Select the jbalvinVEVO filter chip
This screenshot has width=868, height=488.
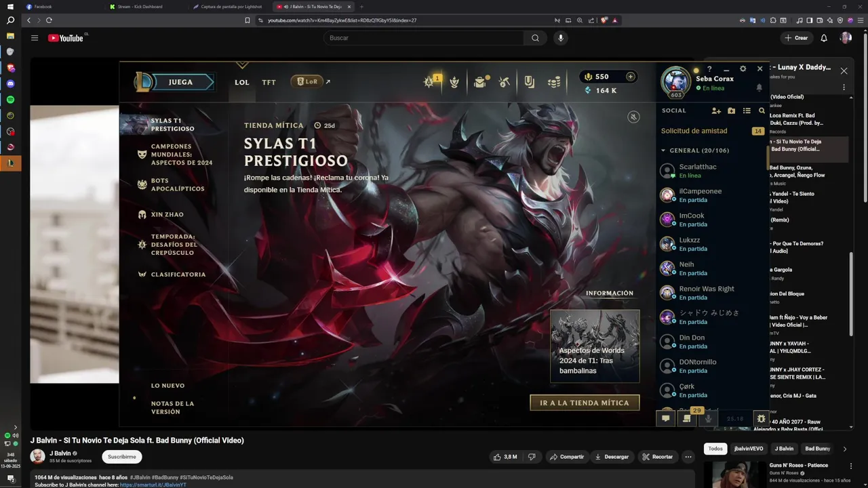click(x=748, y=449)
